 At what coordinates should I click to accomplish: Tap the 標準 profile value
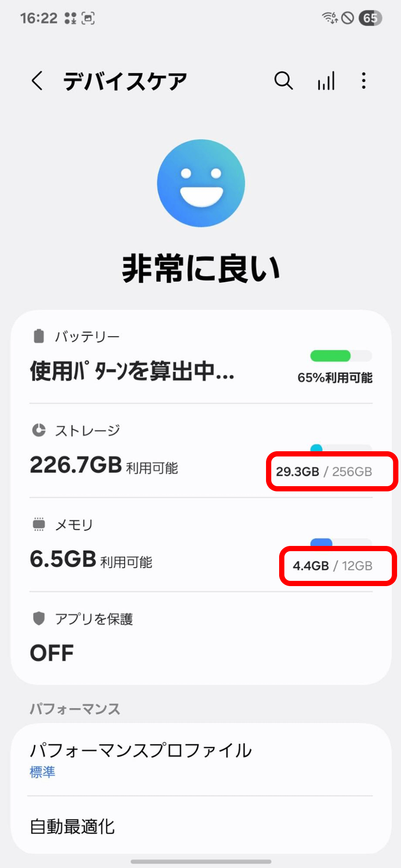[42, 772]
